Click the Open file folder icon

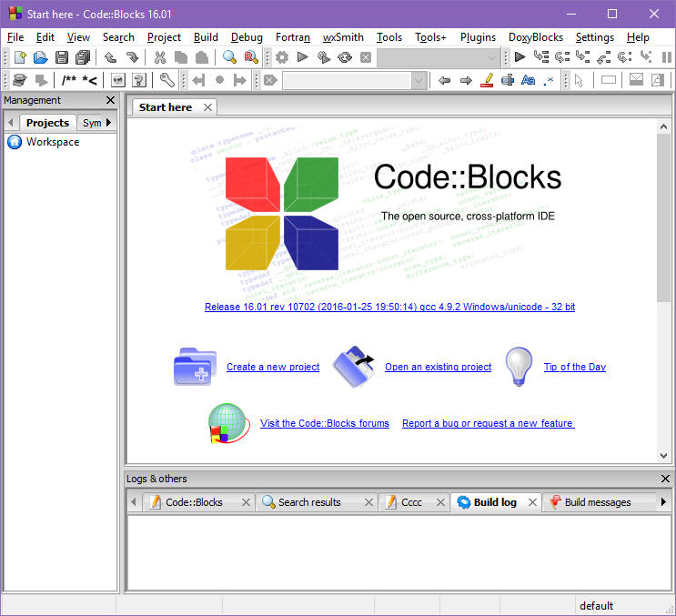pos(40,57)
